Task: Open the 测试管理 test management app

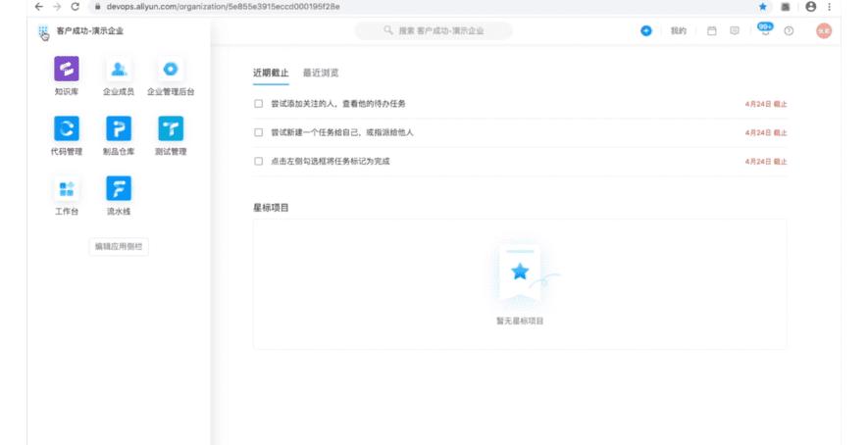Action: (x=171, y=128)
